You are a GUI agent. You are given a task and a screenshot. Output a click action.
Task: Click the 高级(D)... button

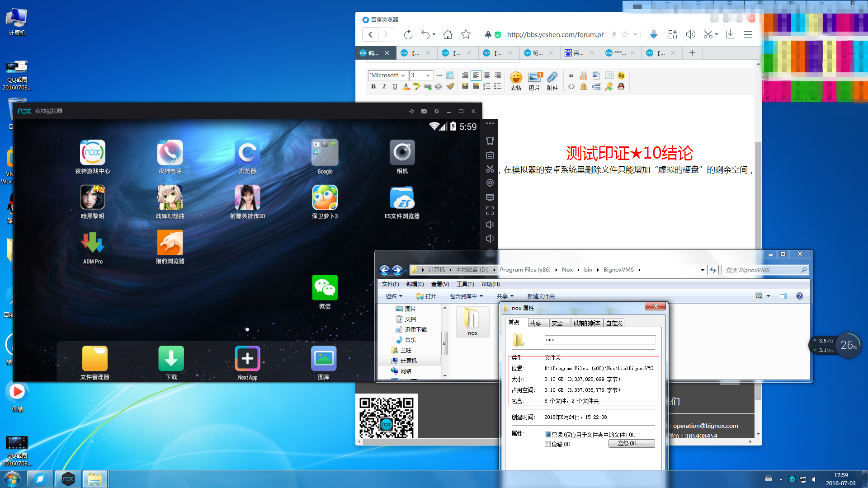[632, 444]
